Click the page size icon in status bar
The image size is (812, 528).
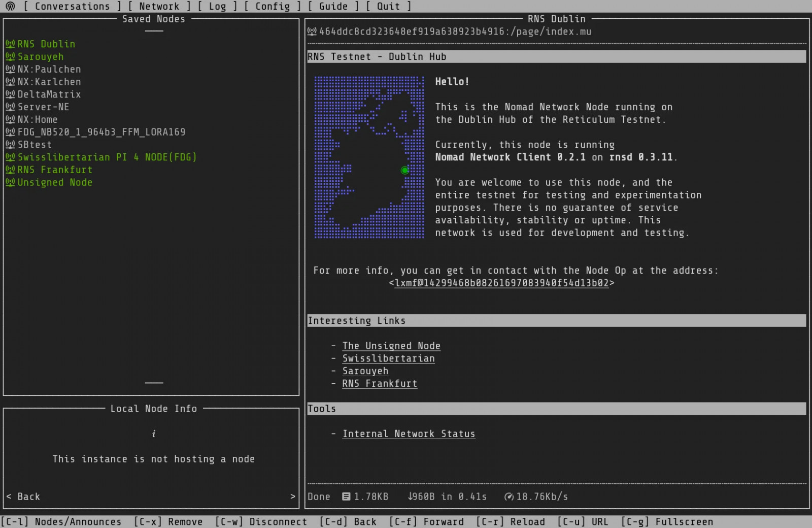click(346, 497)
